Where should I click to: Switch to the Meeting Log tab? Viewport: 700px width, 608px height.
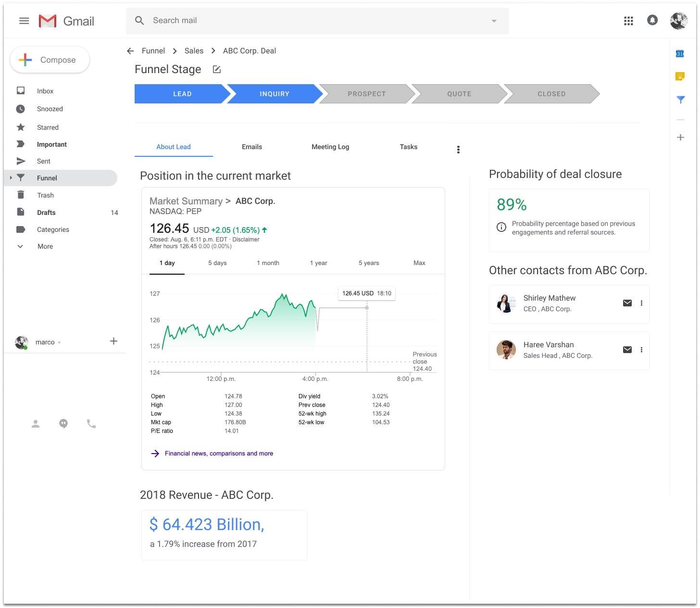(330, 147)
